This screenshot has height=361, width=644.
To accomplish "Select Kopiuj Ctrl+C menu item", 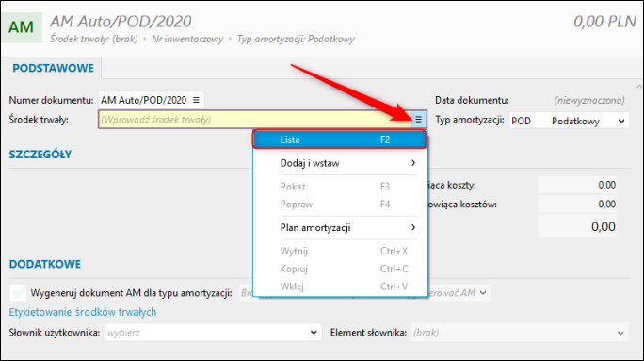I will pos(340,269).
